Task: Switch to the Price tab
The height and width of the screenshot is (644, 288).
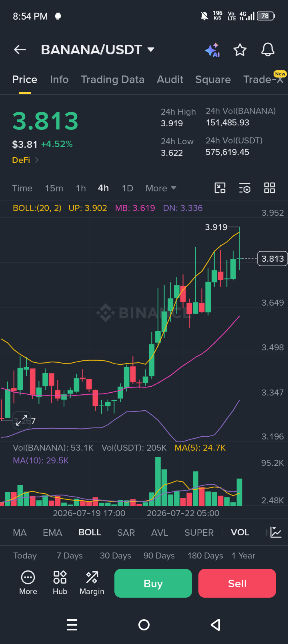Action: (x=25, y=80)
